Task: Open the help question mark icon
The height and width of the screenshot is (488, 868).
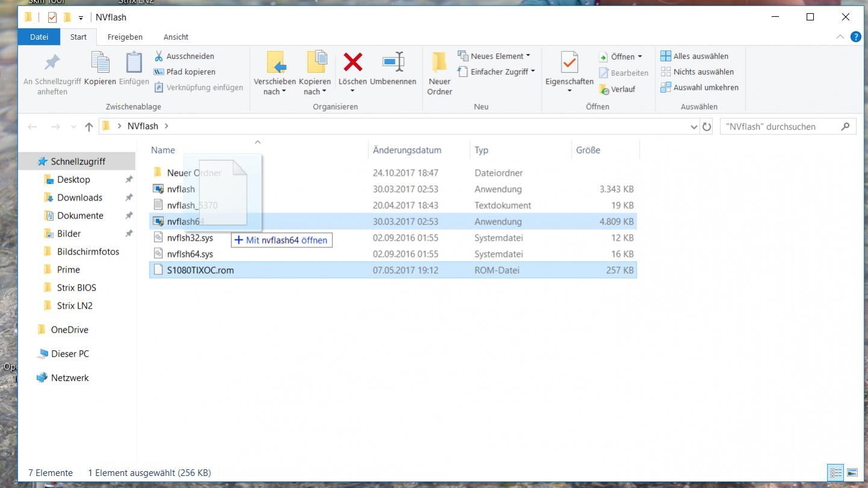Action: (x=855, y=37)
